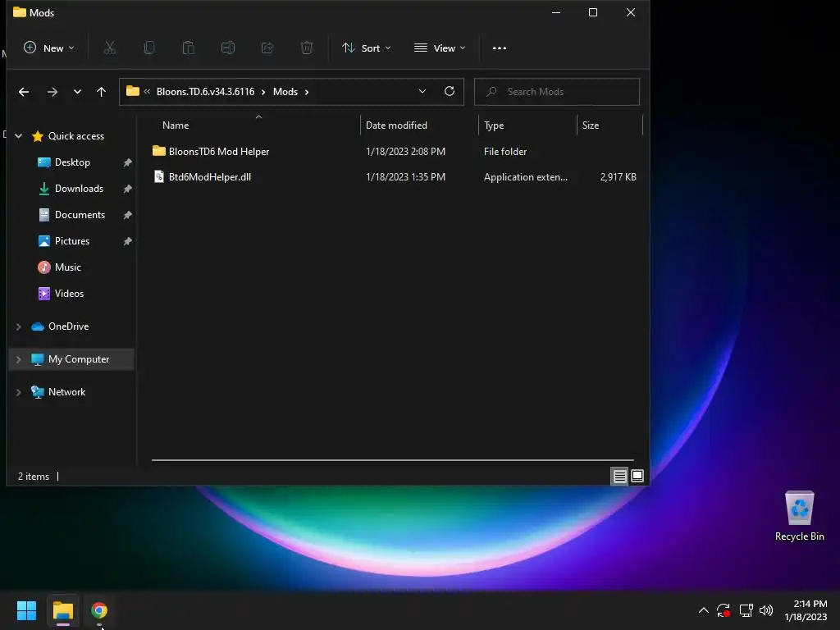The image size is (840, 630).
Task: Select My Computer in navigation pane
Action: pos(79,359)
